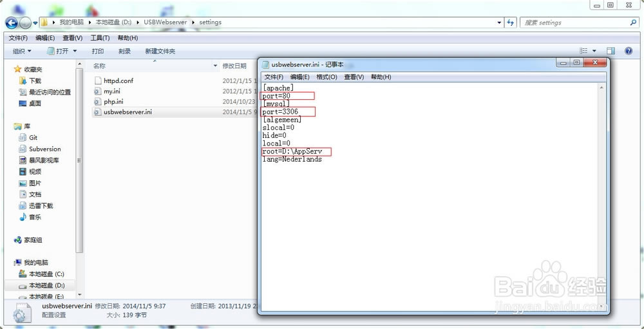
Task: Open Subversion library in sidebar
Action: (x=40, y=149)
